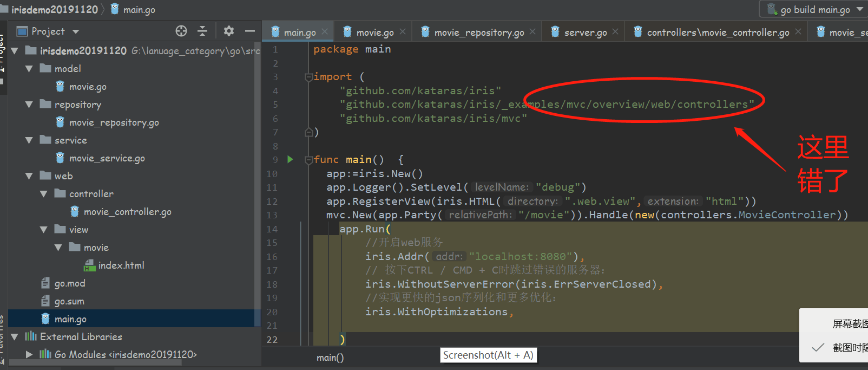Screen dimensions: 868x370
Task: Collapse the service folder arrow
Action: [x=29, y=140]
